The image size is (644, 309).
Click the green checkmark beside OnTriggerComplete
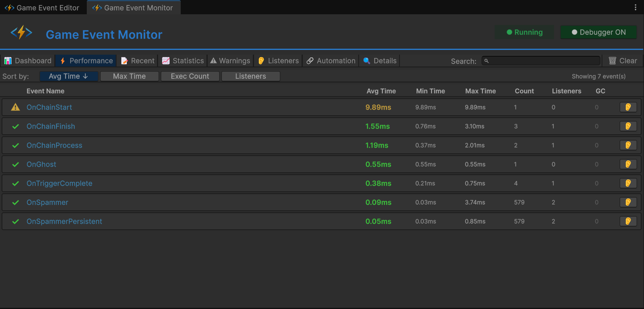tap(15, 183)
